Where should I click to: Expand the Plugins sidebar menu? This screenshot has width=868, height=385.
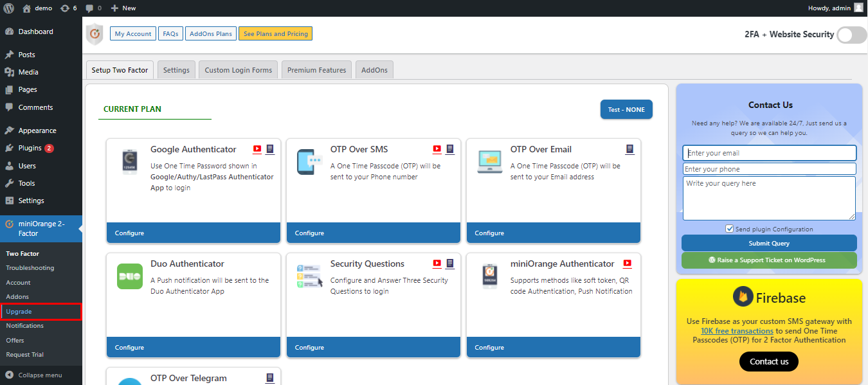tap(30, 148)
